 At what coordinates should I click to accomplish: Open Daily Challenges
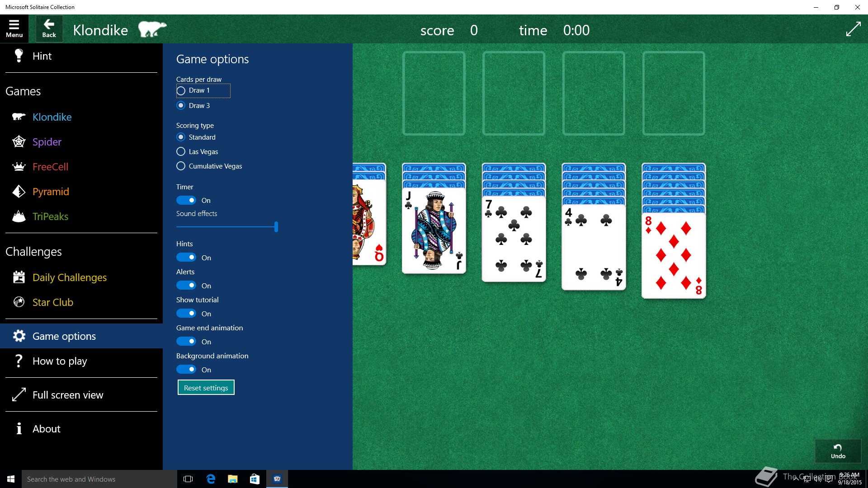(x=81, y=277)
